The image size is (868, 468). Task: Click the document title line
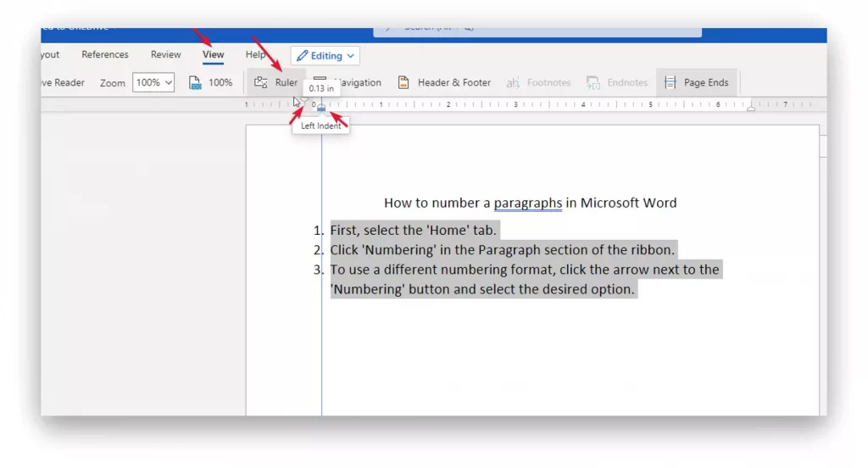coord(531,203)
